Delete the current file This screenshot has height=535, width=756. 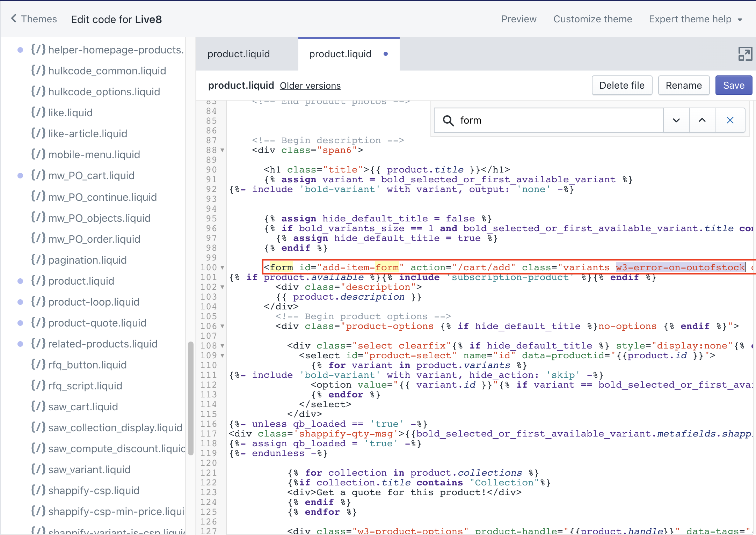[622, 85]
